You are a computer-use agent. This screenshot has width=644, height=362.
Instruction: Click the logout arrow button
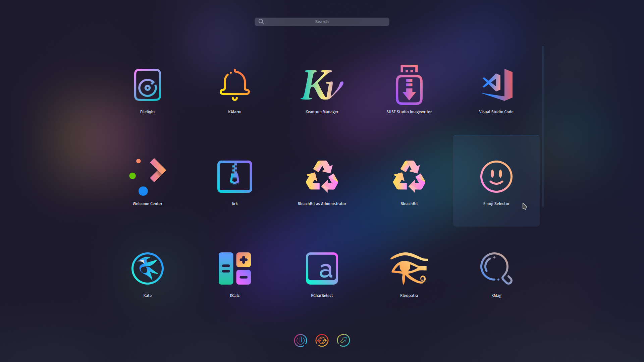tap(343, 341)
